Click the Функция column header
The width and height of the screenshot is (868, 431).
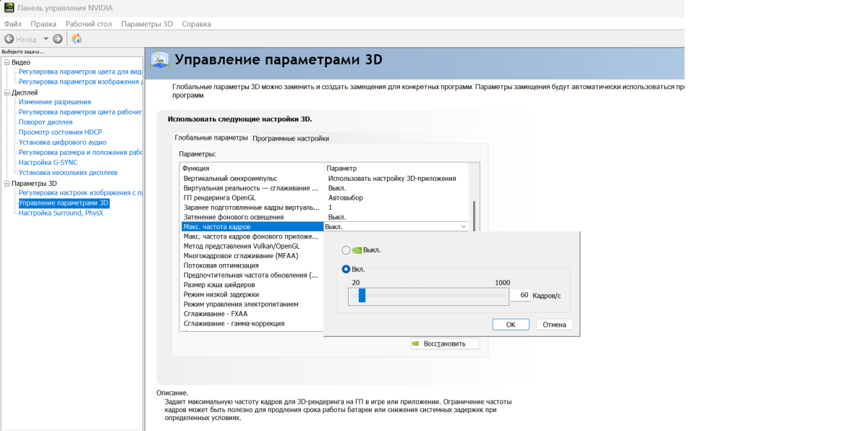click(x=252, y=168)
